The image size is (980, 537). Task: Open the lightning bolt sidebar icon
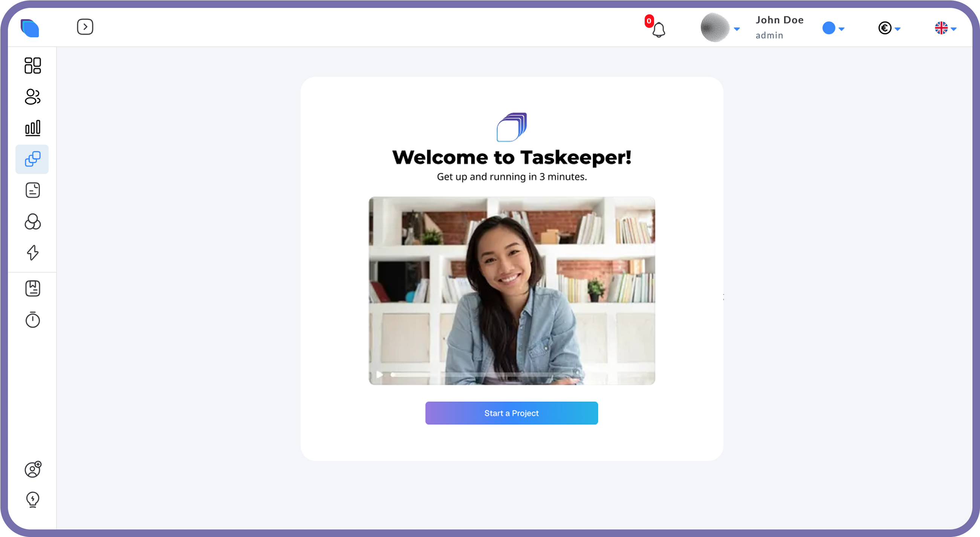point(32,253)
